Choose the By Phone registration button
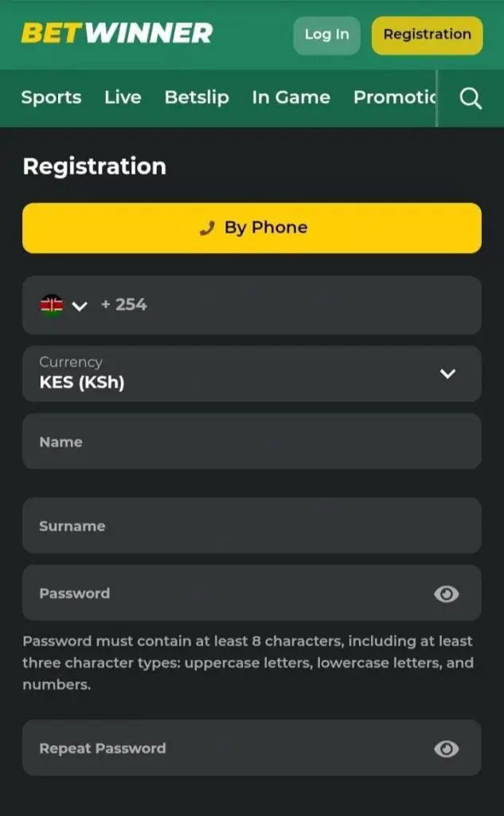This screenshot has width=504, height=816. click(x=252, y=228)
